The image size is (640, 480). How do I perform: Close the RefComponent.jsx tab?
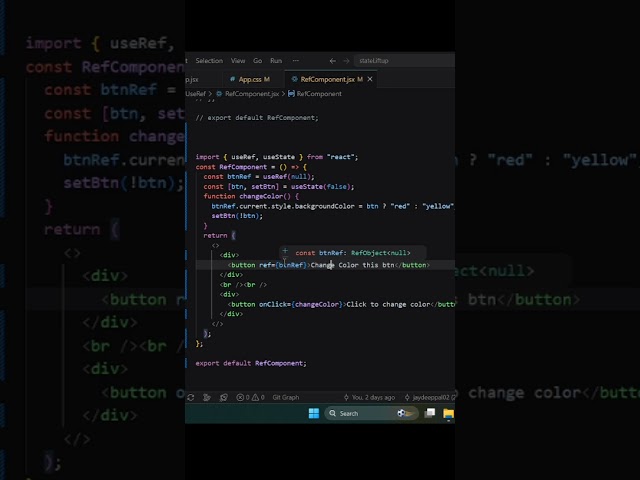pyautogui.click(x=370, y=79)
